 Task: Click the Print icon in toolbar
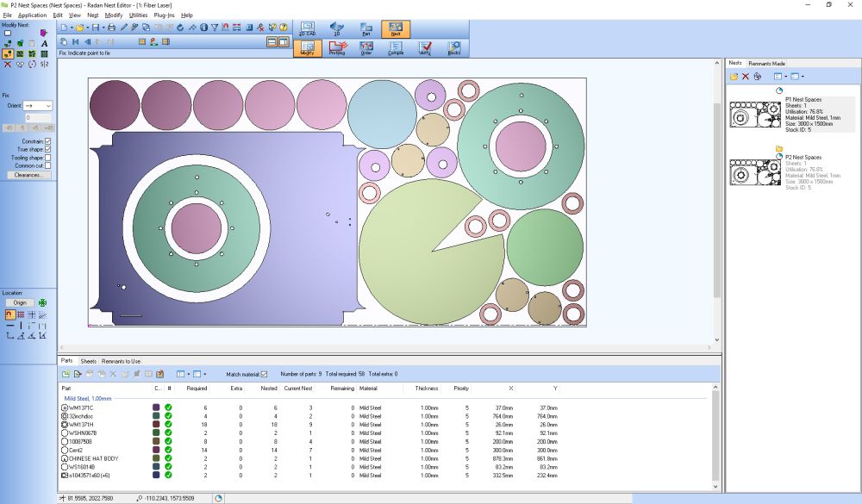[x=111, y=28]
